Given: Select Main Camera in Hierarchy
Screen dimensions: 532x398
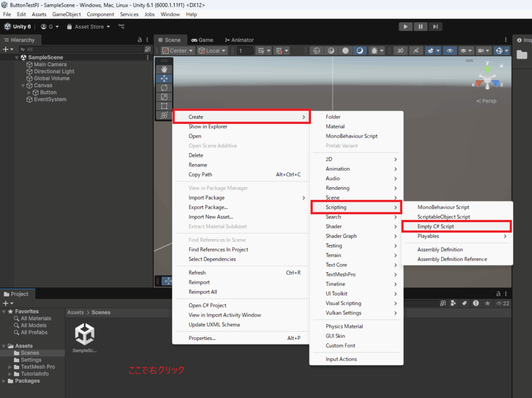Looking at the screenshot, I should pyautogui.click(x=50, y=64).
